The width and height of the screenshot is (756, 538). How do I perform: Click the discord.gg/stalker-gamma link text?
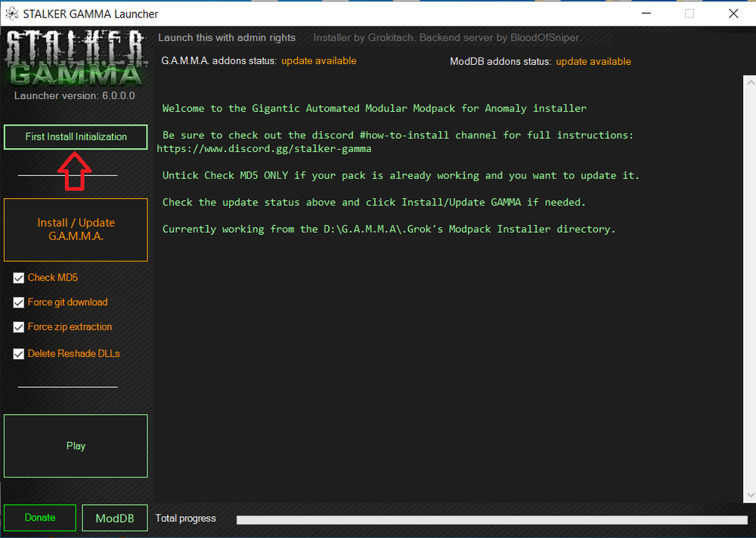[264, 149]
